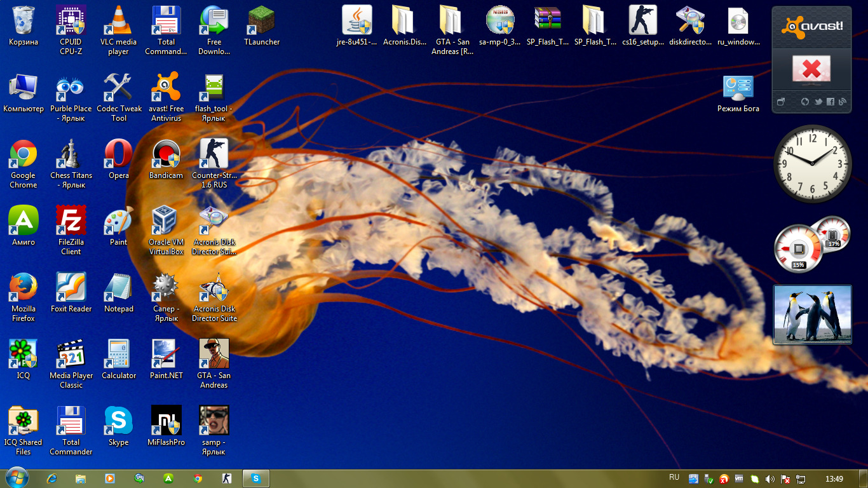Select the FileZilla Client desktop icon
The image size is (868, 488).
coord(71,222)
